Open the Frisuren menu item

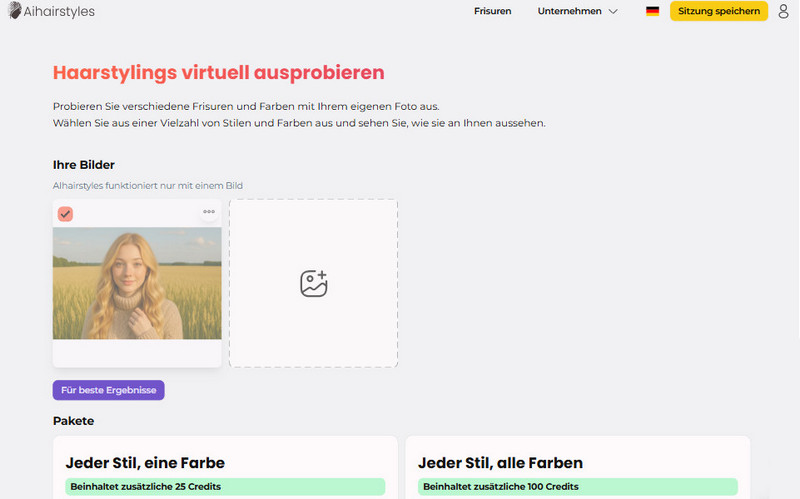pos(492,11)
